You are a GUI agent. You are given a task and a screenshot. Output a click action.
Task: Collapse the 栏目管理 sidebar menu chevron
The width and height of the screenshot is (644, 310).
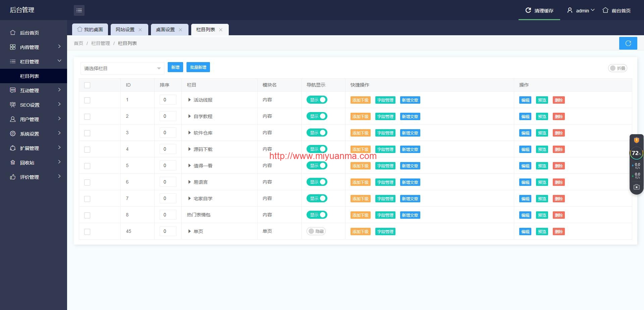click(59, 61)
